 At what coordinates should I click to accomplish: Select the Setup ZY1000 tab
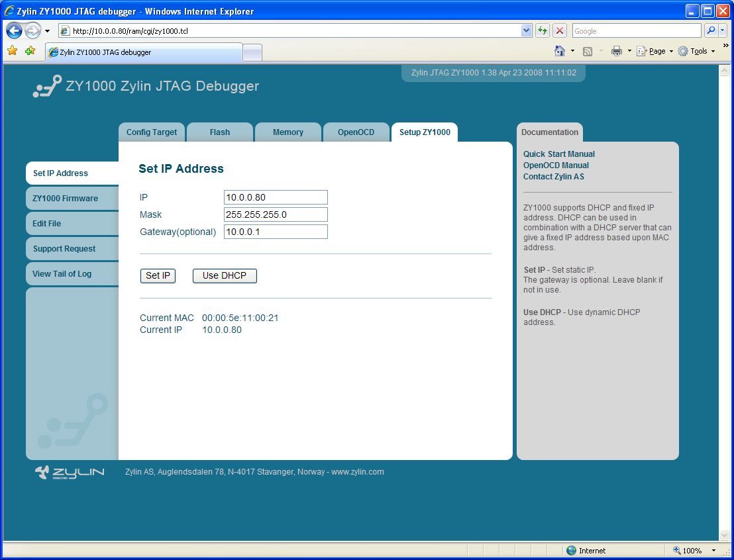tap(425, 132)
